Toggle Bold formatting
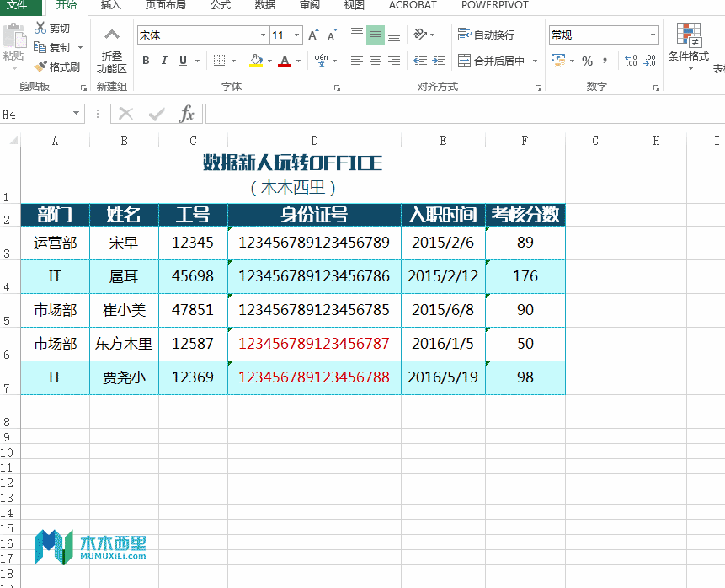The image size is (725, 588). click(x=147, y=61)
